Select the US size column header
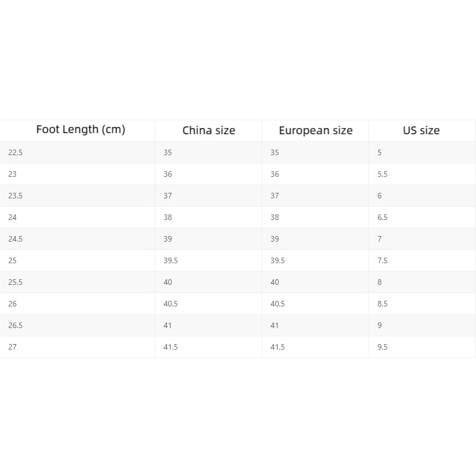 (x=421, y=131)
